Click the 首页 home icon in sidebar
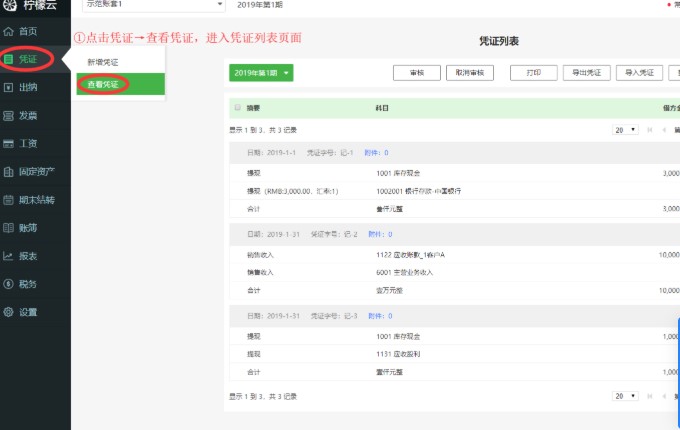Image resolution: width=680 pixels, height=430 pixels. pos(9,32)
